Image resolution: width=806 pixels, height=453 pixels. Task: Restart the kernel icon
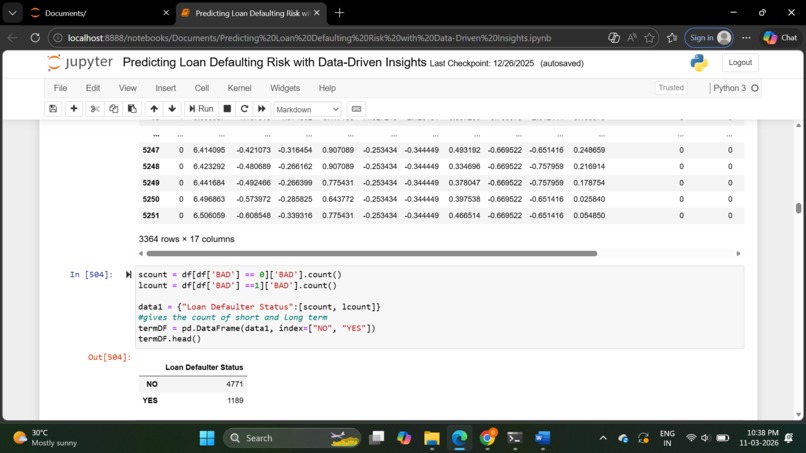[x=244, y=109]
